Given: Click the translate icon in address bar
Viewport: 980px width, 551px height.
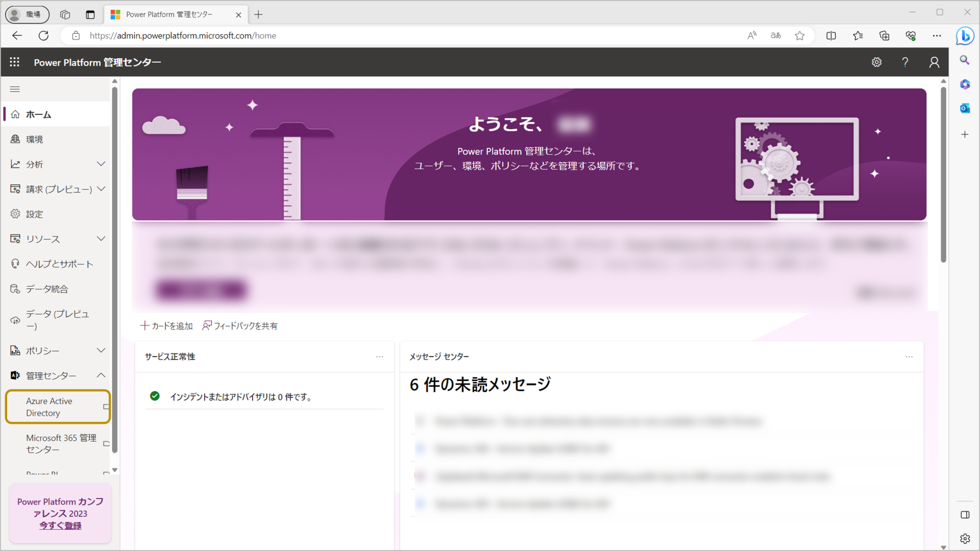Looking at the screenshot, I should click(x=776, y=35).
